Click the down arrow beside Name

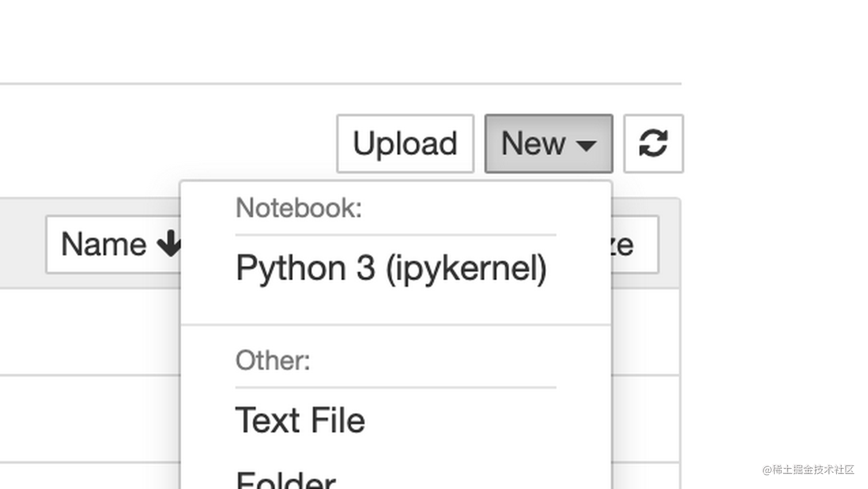[x=169, y=244]
